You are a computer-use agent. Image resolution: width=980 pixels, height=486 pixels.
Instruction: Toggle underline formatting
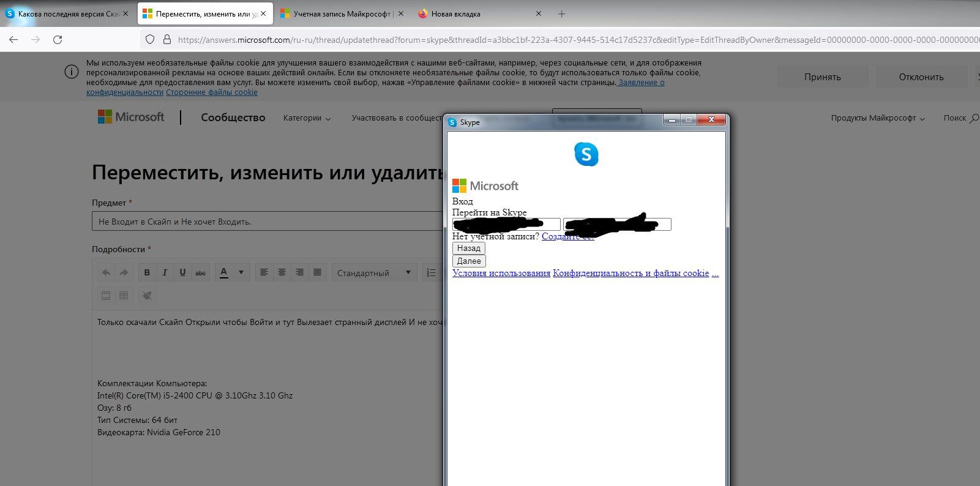point(182,272)
